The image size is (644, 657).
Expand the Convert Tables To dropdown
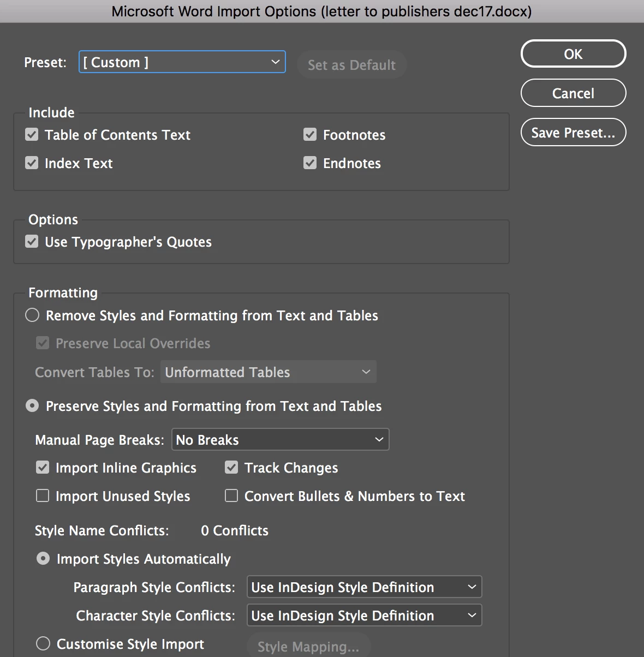point(269,372)
